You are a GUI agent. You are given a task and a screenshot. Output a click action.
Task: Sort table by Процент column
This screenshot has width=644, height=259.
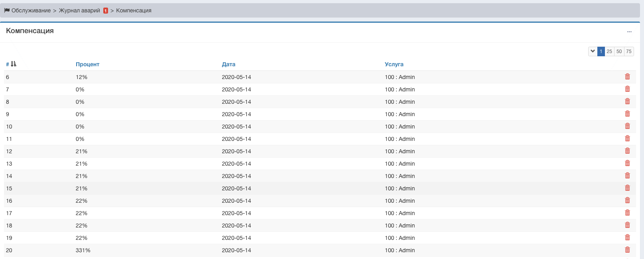[x=87, y=64]
